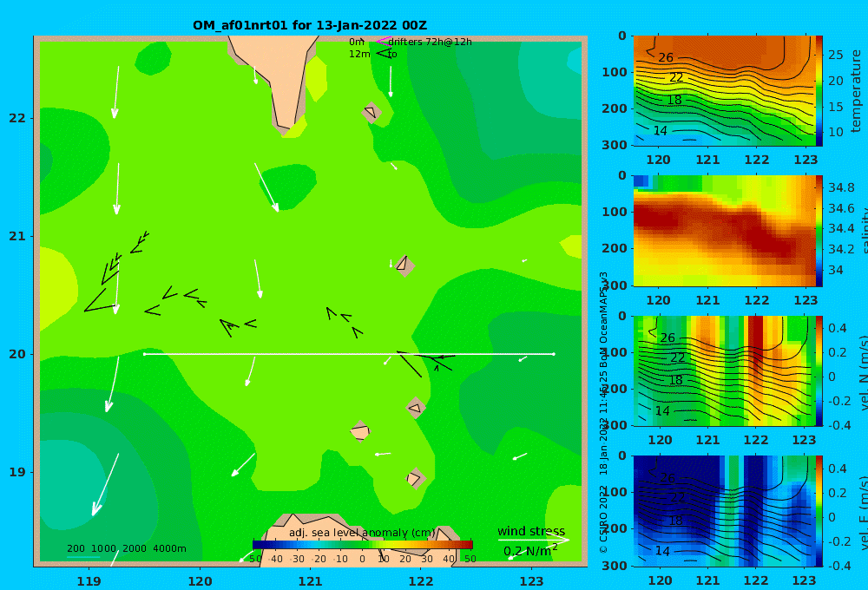Click the 123 longitude tick under salinity panel
Image resolution: width=868 pixels, height=590 pixels.
click(806, 300)
